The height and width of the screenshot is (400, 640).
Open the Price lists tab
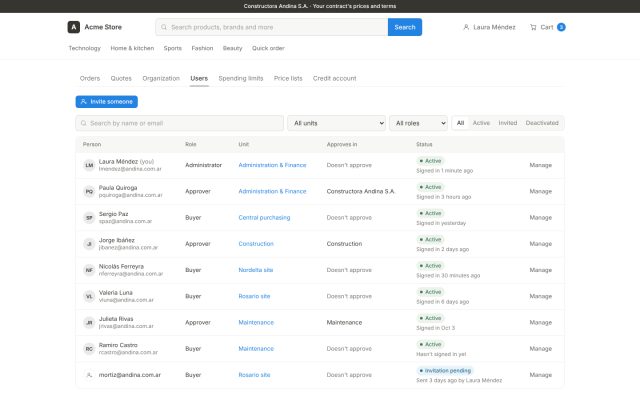(288, 78)
